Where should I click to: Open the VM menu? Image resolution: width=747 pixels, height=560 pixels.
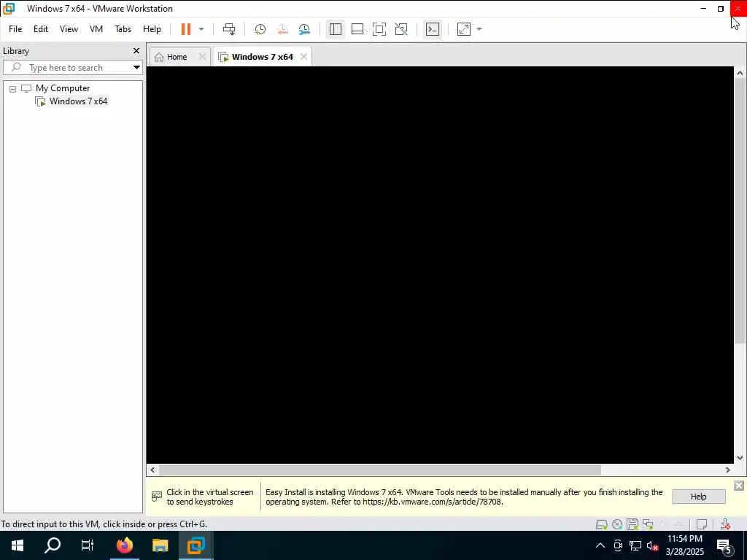96,29
